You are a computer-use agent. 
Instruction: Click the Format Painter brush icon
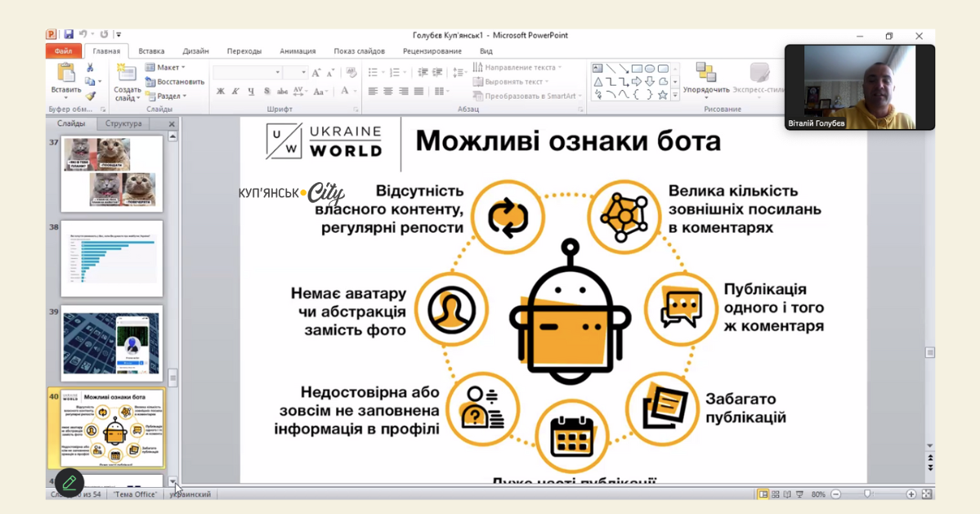coord(91,96)
